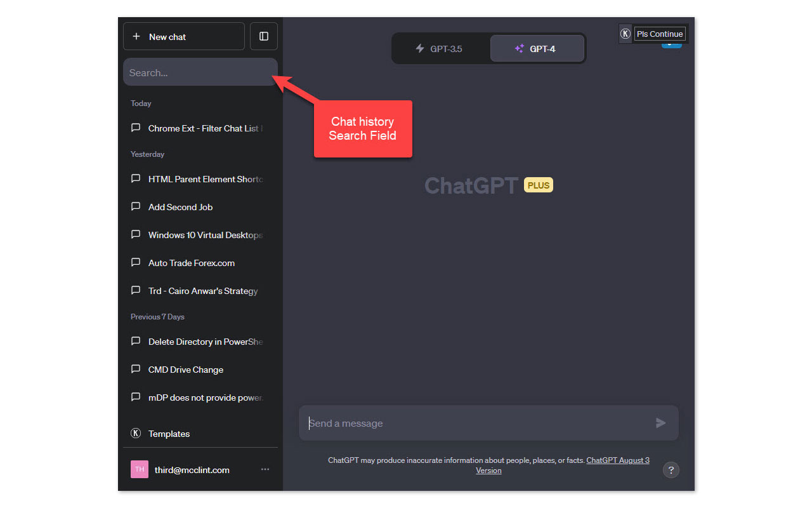Open the 'Add Second Job' chat
Viewport: 812px width, 508px height.
point(200,207)
